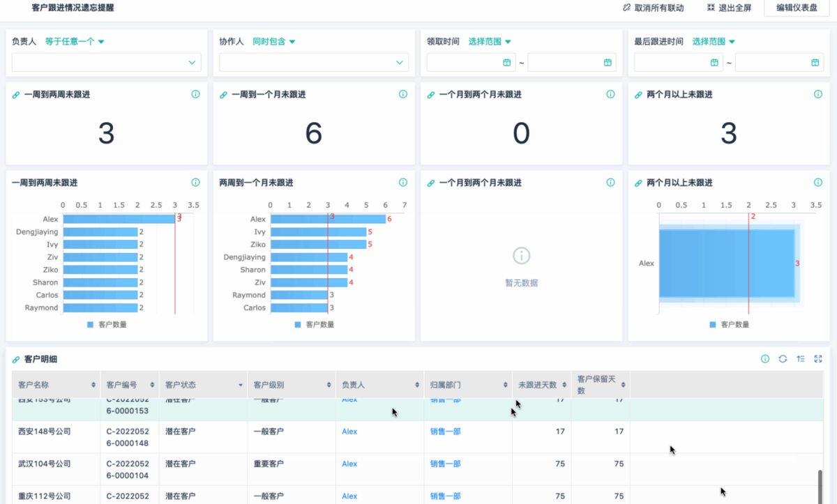Click the 编辑仪表盘 button
This screenshot has width=837, height=504.
pos(797,8)
